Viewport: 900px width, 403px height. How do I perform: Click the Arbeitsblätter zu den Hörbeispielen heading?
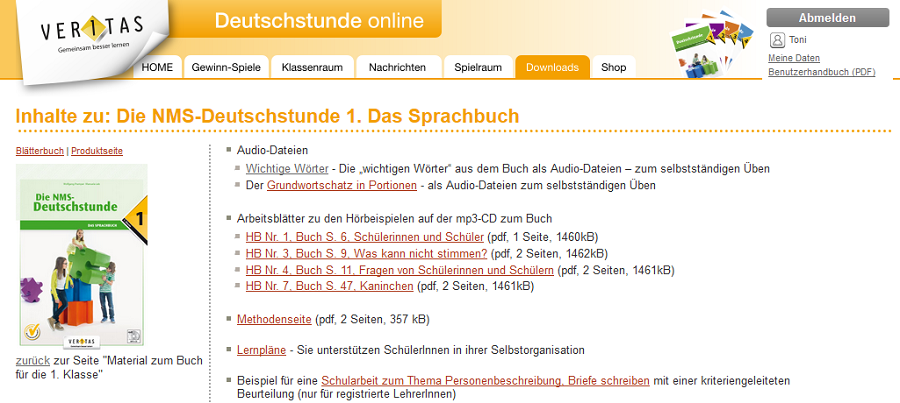point(394,219)
